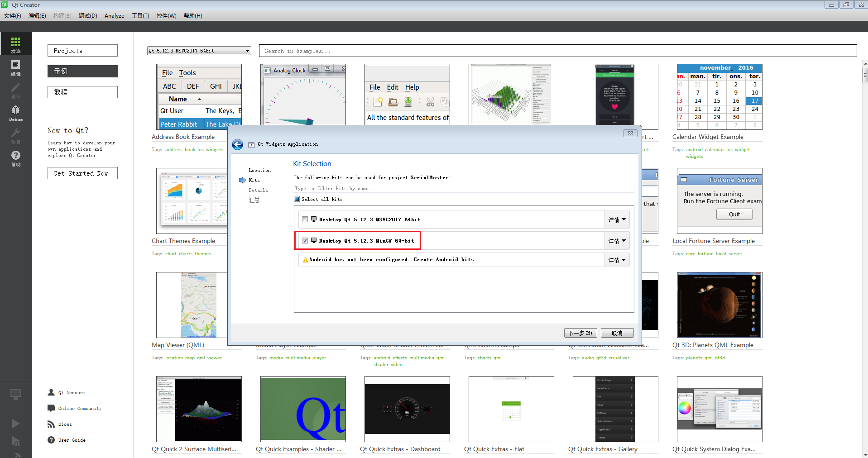The height and width of the screenshot is (458, 868).
Task: Open the 文件(F) menu
Action: click(x=13, y=15)
